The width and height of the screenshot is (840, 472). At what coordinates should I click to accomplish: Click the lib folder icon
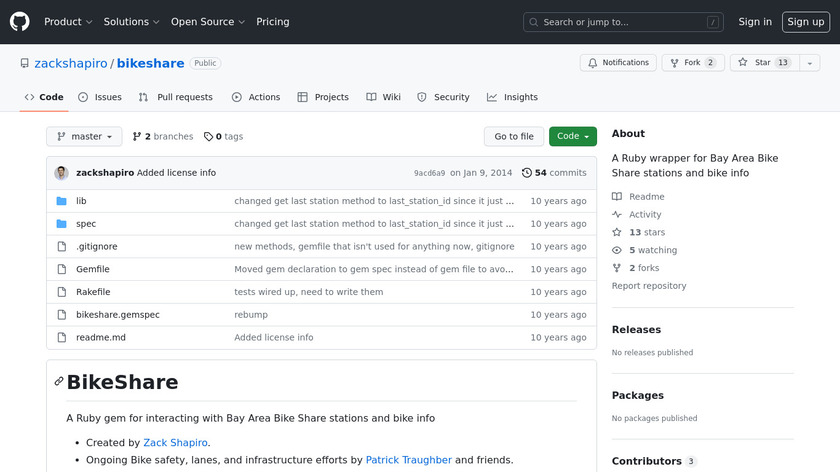point(61,201)
